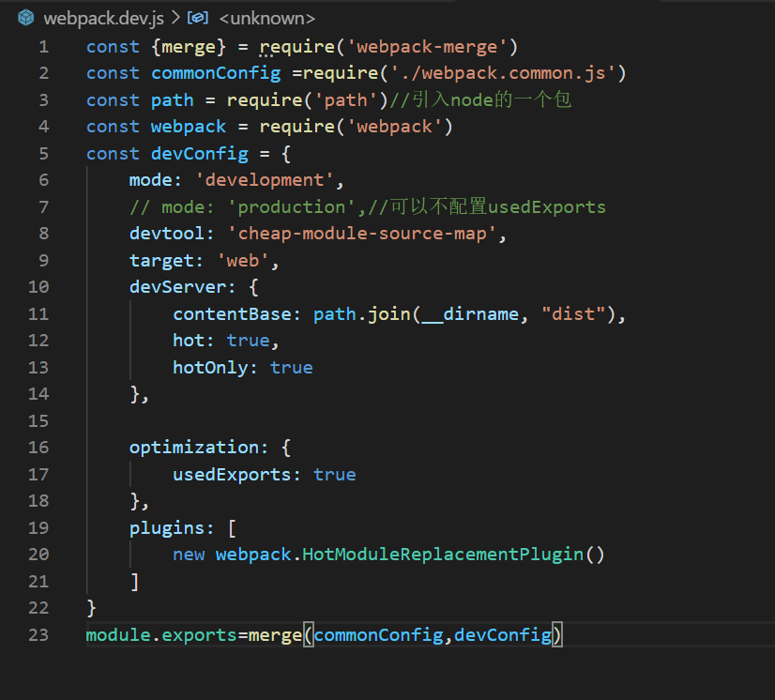The width and height of the screenshot is (775, 700).
Task: Click usedExports property on line 17
Action: click(232, 475)
